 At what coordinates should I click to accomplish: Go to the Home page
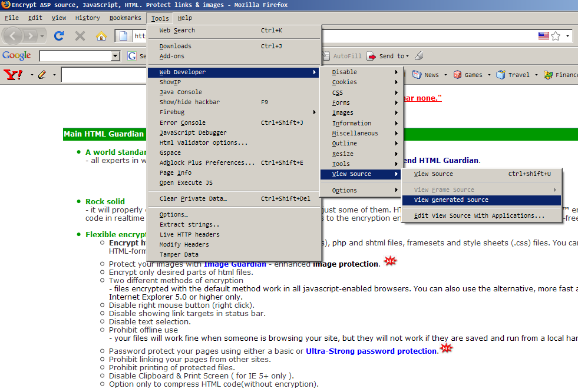[101, 36]
